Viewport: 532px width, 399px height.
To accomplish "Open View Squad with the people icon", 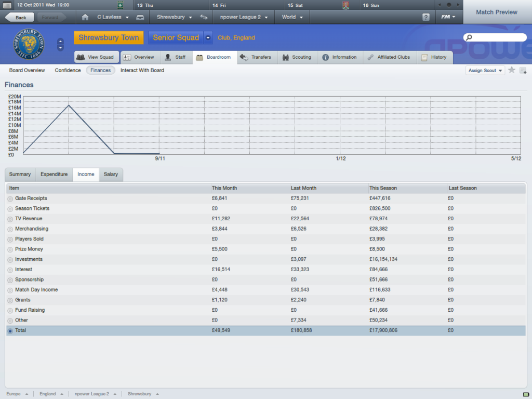I will click(x=97, y=57).
